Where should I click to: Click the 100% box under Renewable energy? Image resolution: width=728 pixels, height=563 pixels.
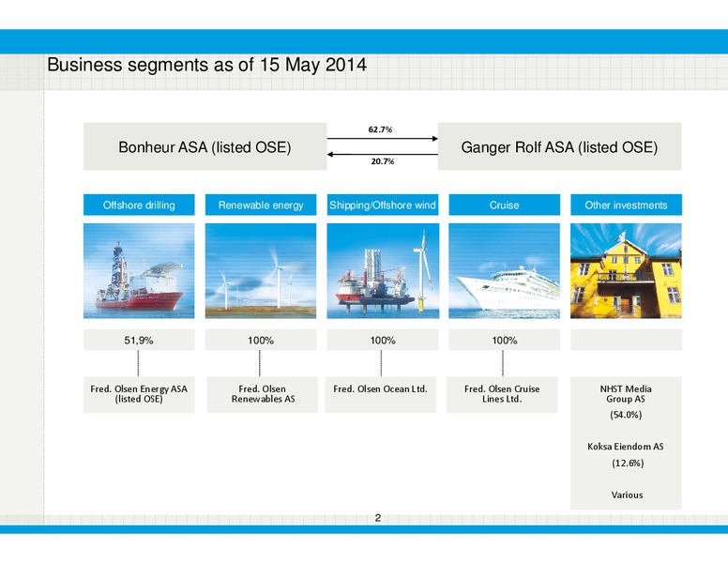pos(261,340)
